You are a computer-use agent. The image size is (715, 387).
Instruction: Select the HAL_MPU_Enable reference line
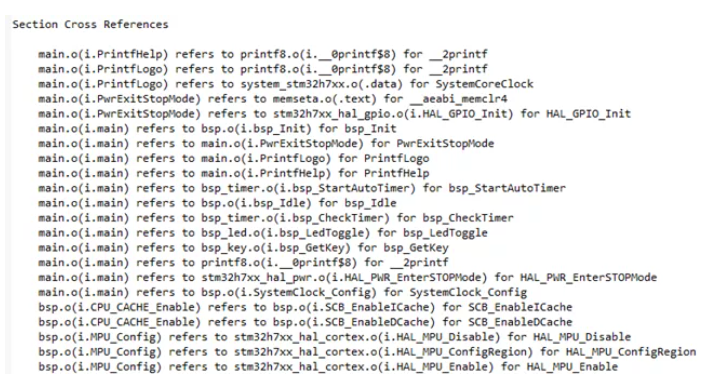click(328, 367)
